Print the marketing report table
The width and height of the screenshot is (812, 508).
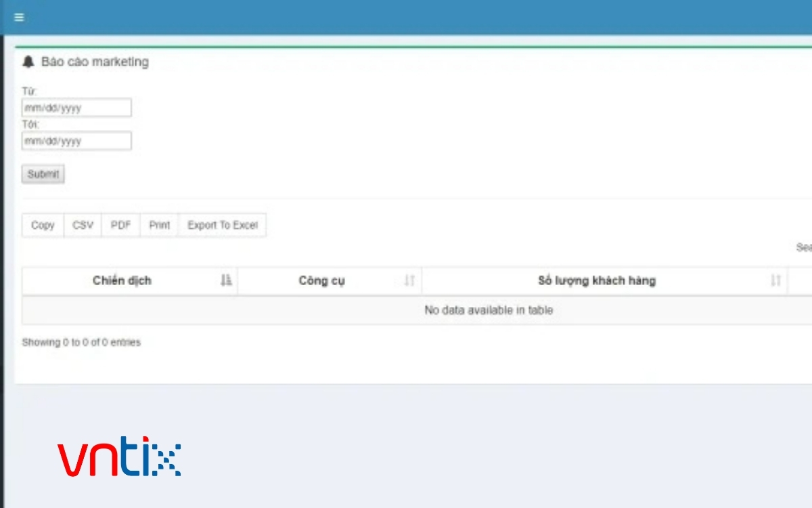(159, 226)
